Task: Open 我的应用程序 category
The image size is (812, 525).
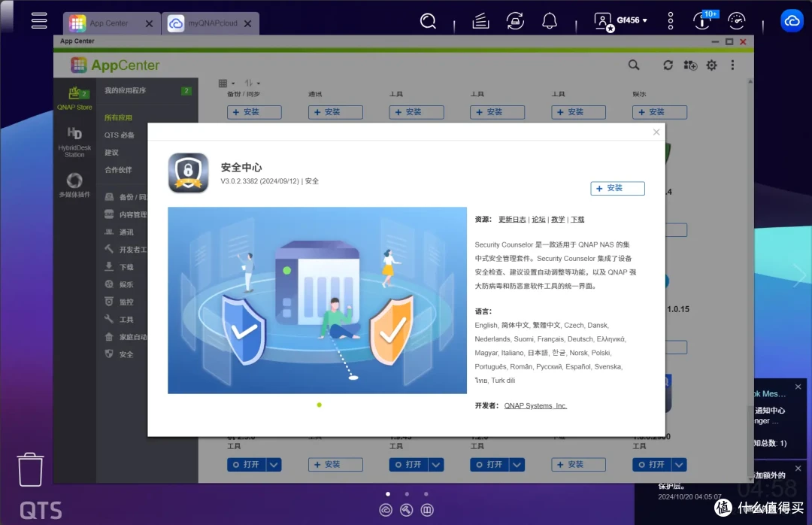Action: tap(147, 91)
